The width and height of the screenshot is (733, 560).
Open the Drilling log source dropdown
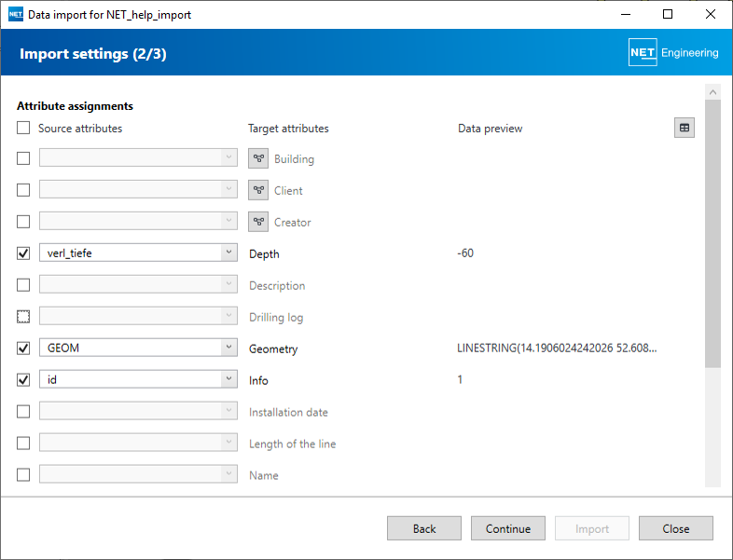coord(138,316)
